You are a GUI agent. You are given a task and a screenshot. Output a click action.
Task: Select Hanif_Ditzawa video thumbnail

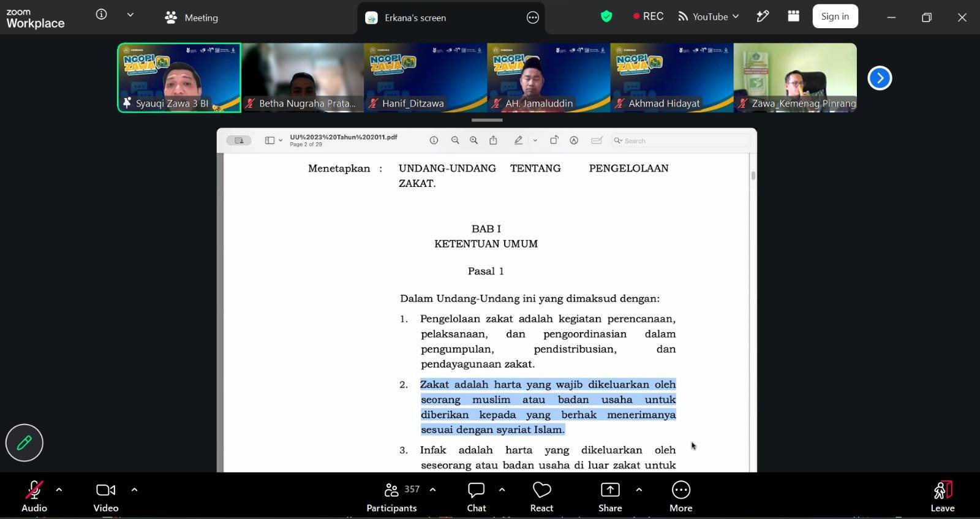coord(426,78)
